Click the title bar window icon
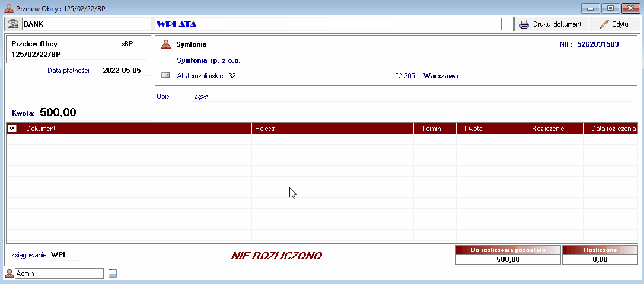The image size is (644, 284). click(x=9, y=8)
